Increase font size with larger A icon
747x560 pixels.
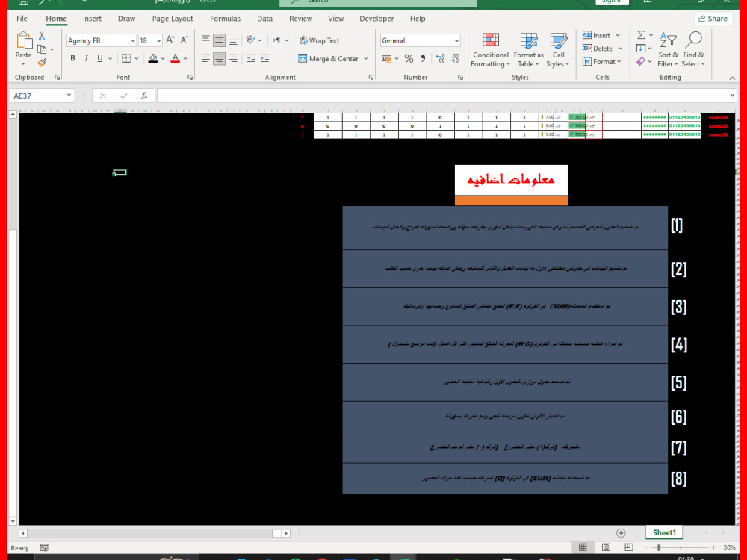pos(170,40)
